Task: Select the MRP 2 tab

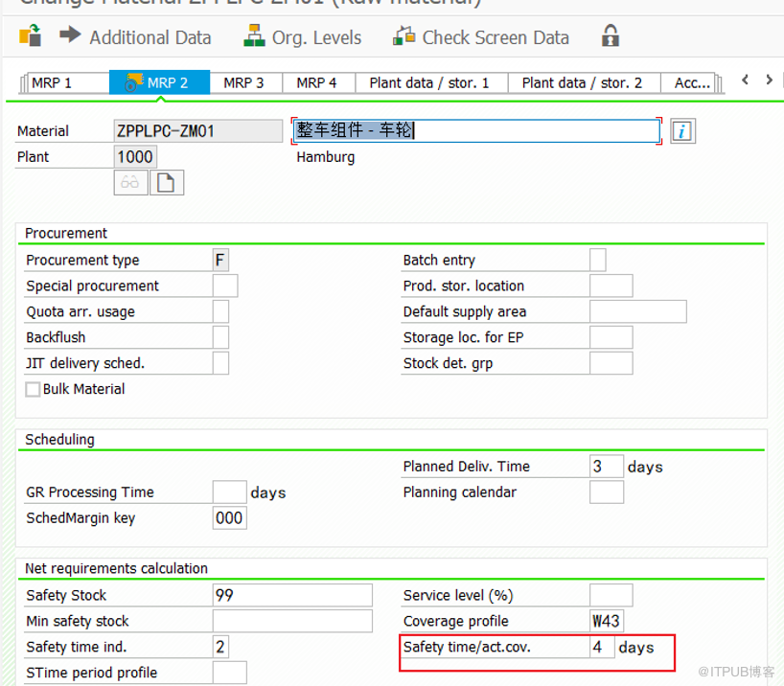Action: (159, 82)
